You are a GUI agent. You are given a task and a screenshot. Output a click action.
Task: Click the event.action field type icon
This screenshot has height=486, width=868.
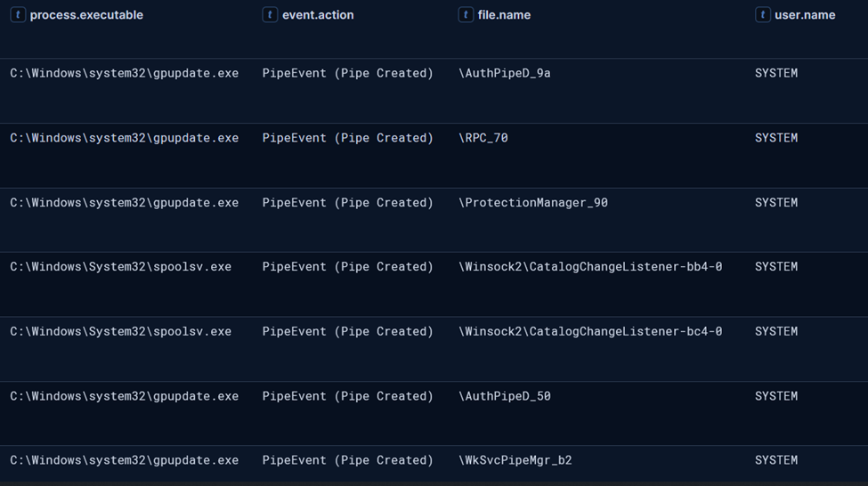(270, 15)
